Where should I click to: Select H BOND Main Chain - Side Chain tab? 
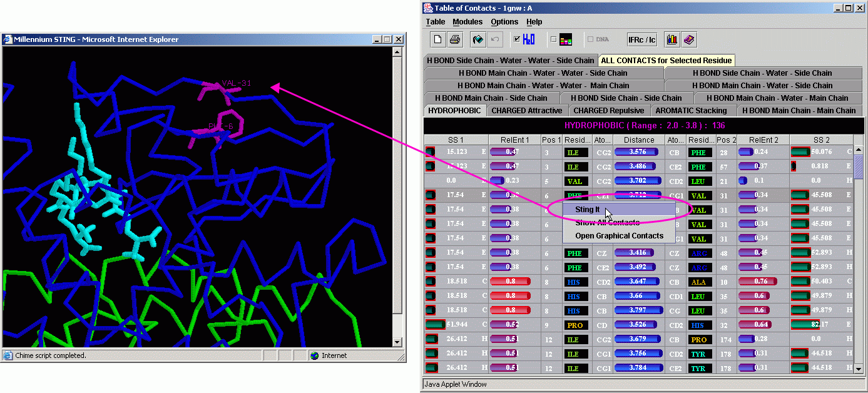coord(491,98)
